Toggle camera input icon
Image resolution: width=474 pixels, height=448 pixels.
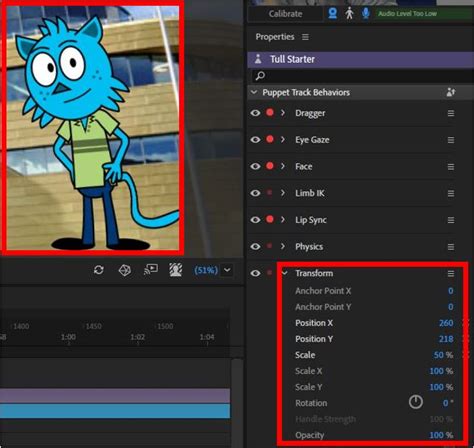[x=332, y=13]
